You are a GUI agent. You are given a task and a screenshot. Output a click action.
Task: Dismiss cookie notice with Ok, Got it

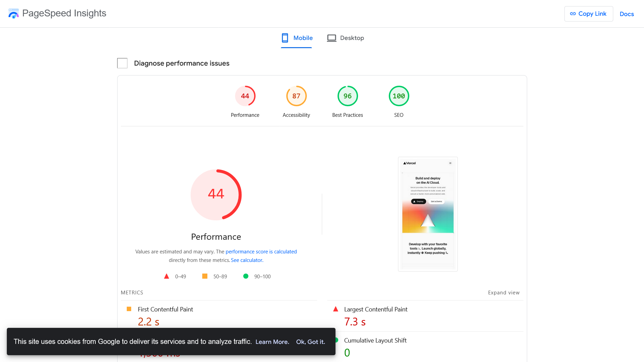311,342
